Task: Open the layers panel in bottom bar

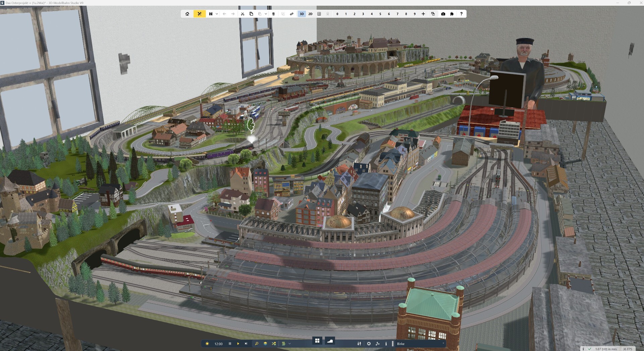Action: pos(265,344)
